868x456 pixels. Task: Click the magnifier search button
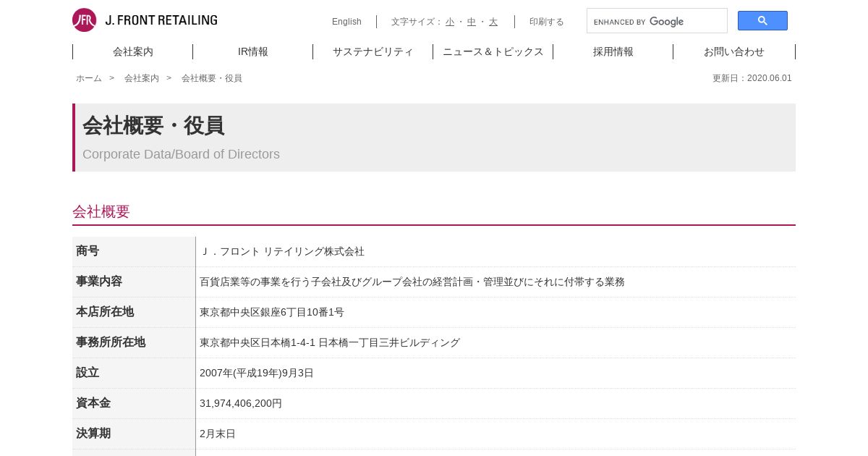[762, 21]
